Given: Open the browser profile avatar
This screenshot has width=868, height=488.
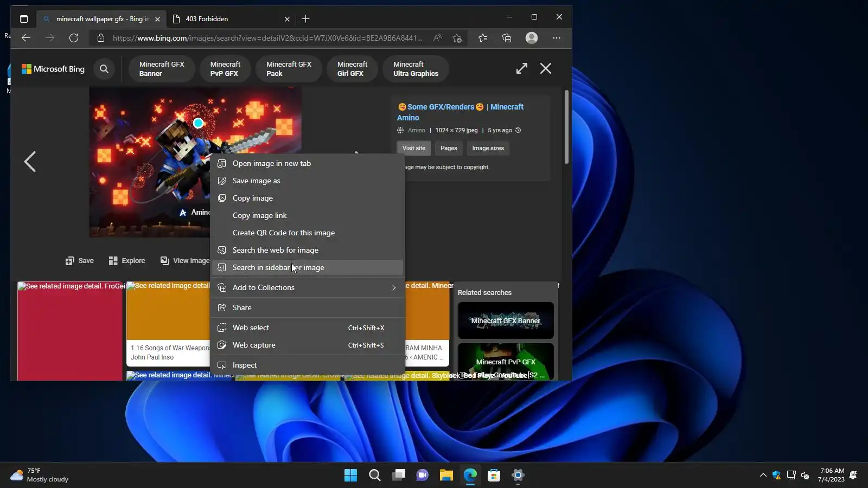Looking at the screenshot, I should (532, 38).
